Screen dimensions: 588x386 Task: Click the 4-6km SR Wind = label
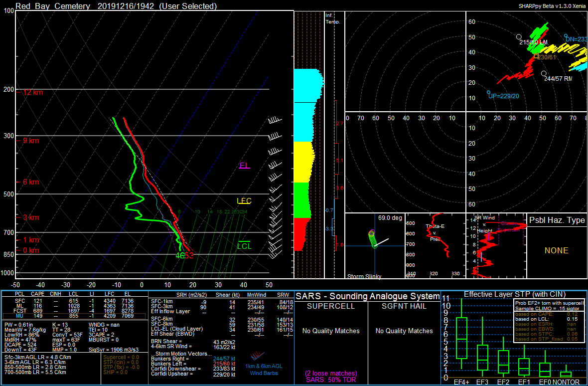pyautogui.click(x=172, y=346)
